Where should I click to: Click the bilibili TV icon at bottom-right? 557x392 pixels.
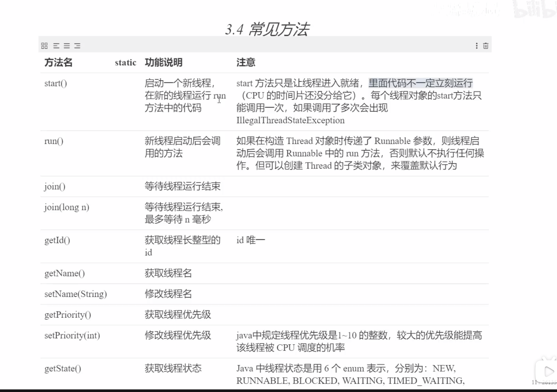point(547,371)
